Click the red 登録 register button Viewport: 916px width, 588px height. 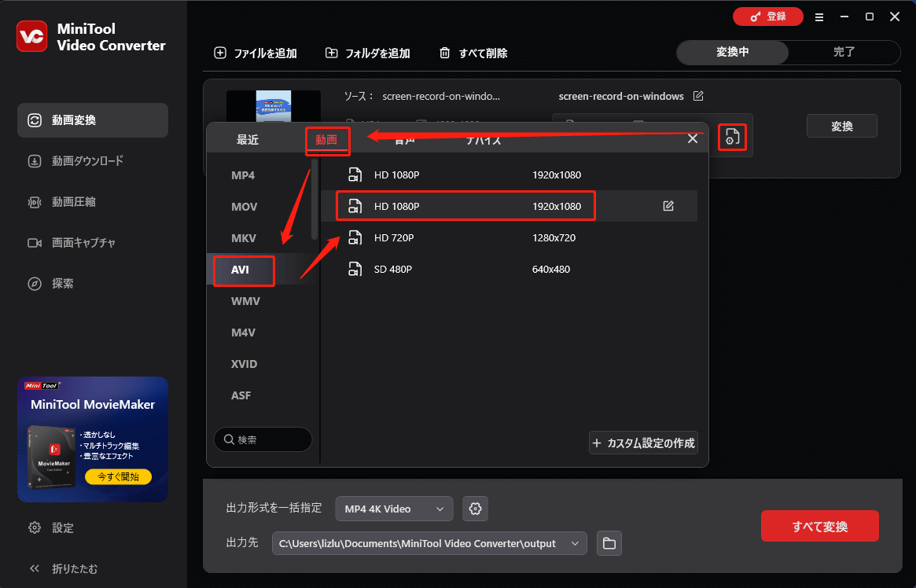pyautogui.click(x=767, y=17)
